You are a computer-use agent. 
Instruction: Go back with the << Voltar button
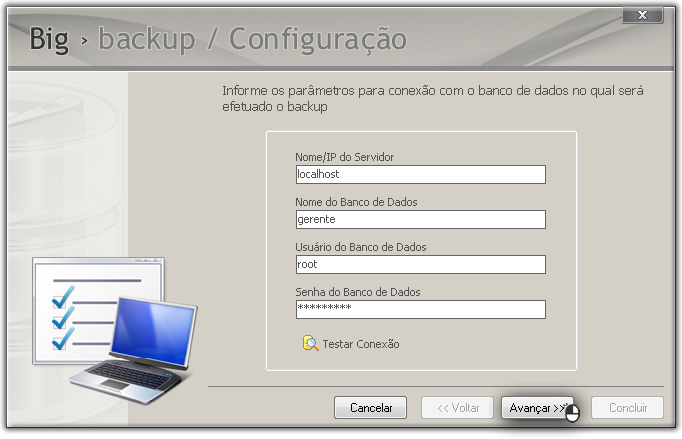458,408
